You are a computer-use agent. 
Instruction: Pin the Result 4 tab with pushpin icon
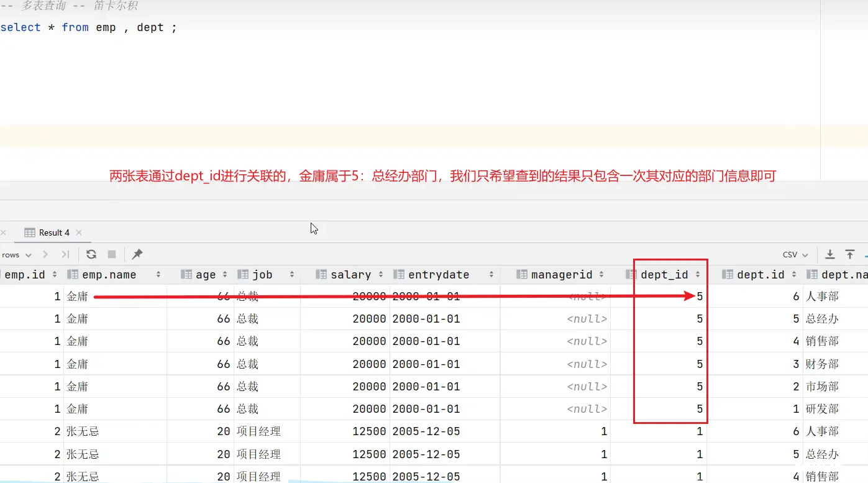click(x=137, y=254)
